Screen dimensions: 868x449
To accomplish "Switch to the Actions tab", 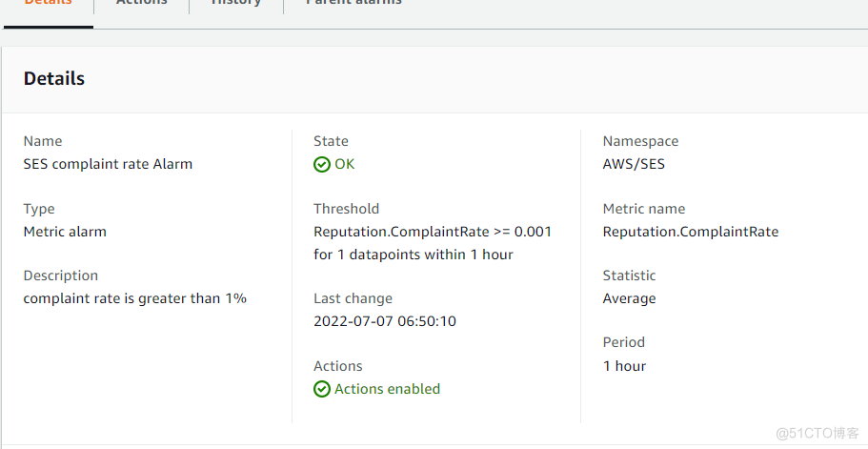I will [x=141, y=4].
